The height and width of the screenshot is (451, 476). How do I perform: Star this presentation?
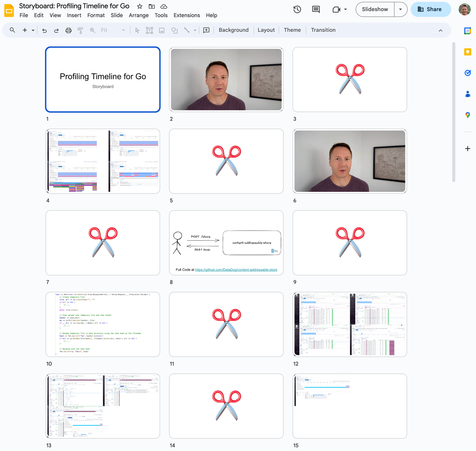coord(139,6)
